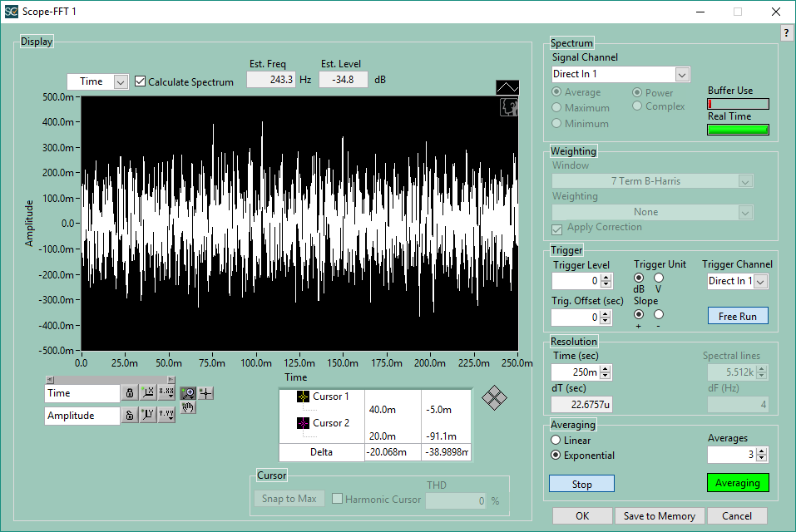Viewport: 796px width, 532px height.
Task: Click the yellow Cursor 1 marker icon
Action: [303, 397]
